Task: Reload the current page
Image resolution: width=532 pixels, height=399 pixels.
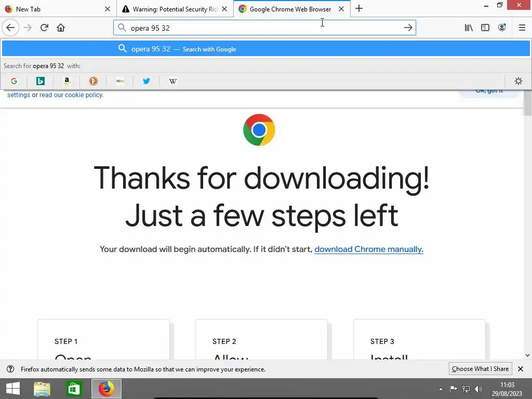Action: click(x=44, y=28)
